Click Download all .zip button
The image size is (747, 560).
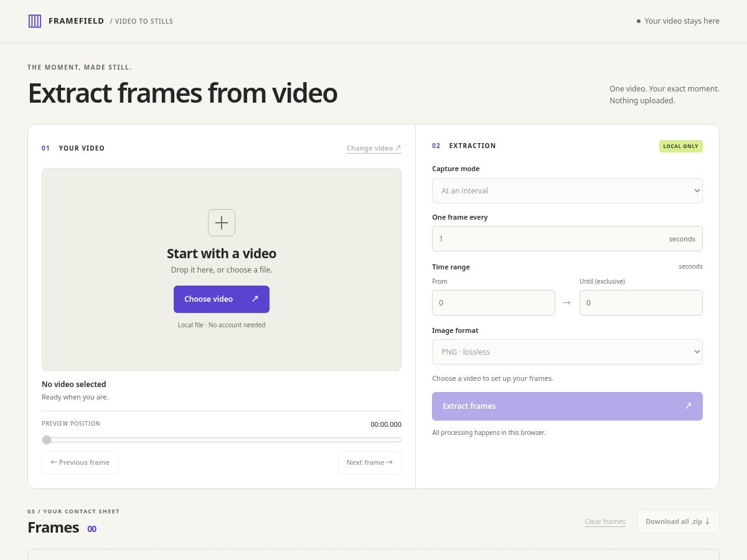tap(678, 521)
